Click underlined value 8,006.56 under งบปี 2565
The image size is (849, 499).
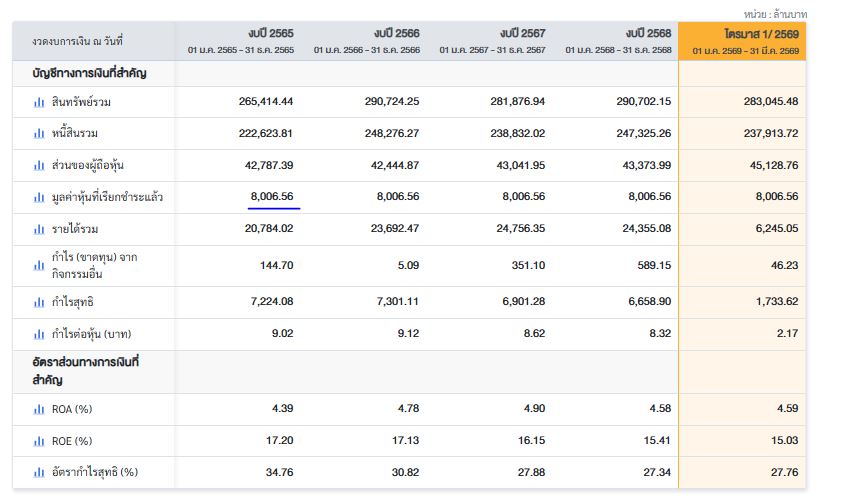(x=272, y=196)
